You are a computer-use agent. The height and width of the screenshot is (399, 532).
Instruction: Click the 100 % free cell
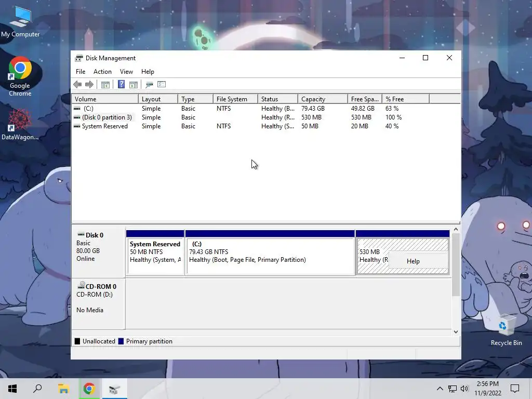(393, 117)
